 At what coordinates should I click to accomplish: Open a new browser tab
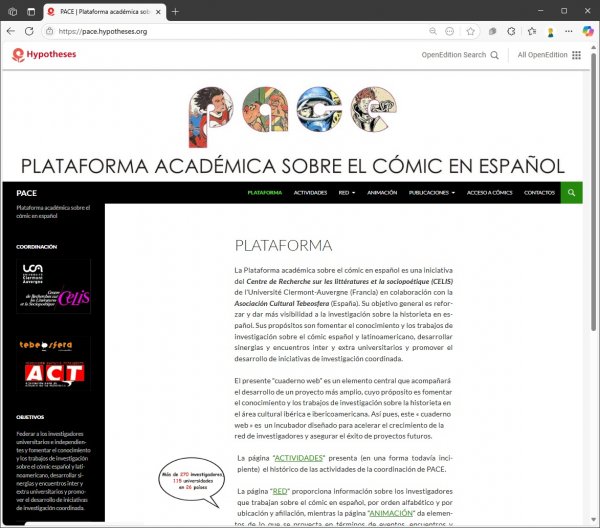pos(175,11)
